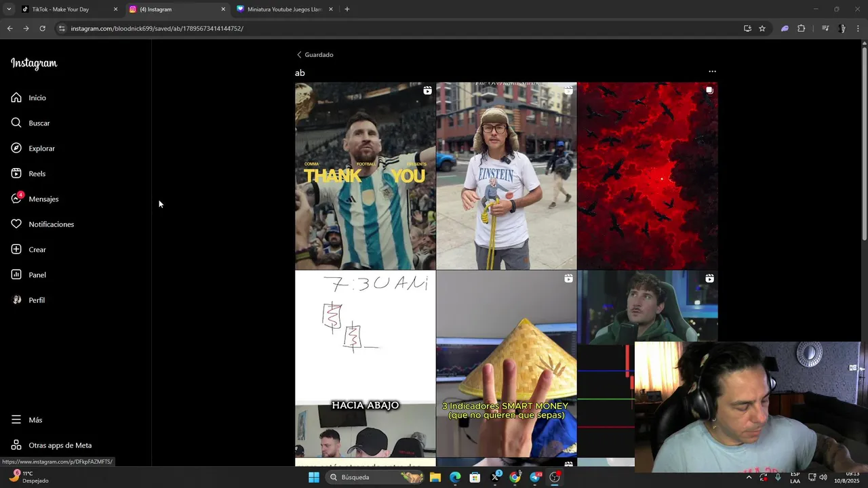Open the 7:30 AM HACIA ABAJO post
The width and height of the screenshot is (868, 488).
[365, 364]
